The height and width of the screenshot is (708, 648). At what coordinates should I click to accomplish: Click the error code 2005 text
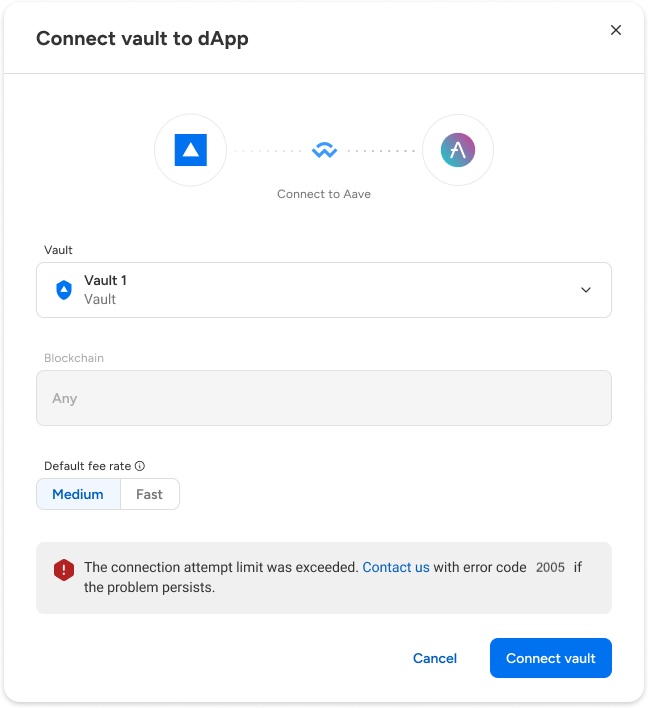coord(550,567)
